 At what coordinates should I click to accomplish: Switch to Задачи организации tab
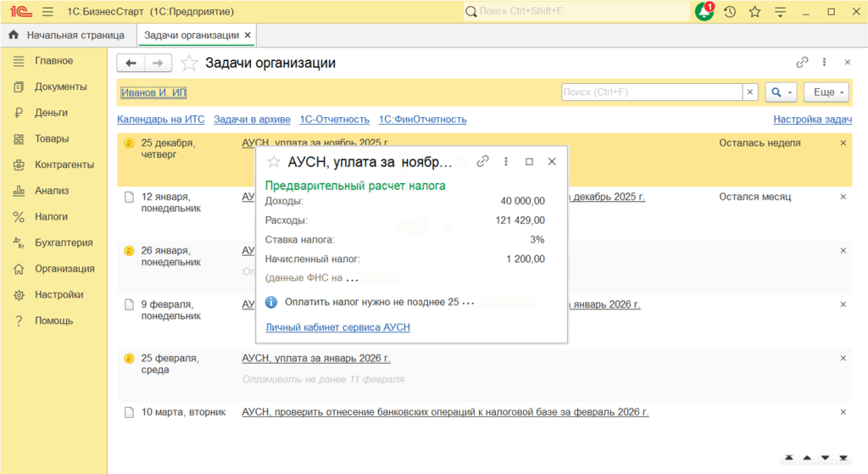coord(191,36)
